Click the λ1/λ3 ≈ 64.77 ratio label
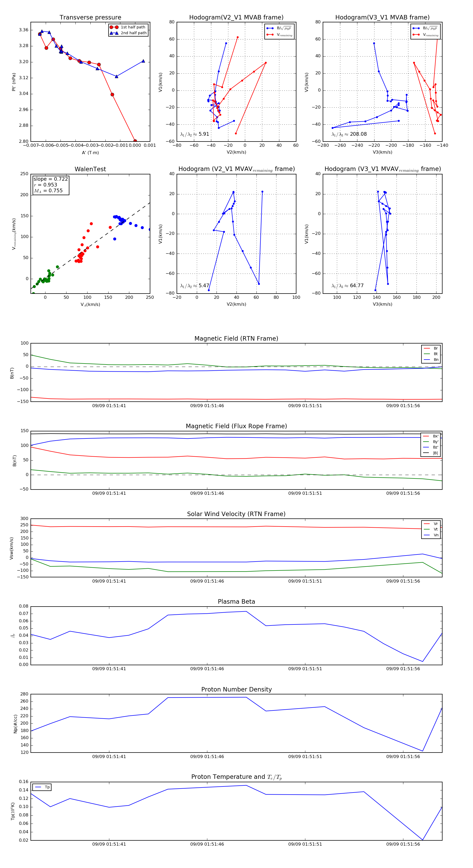The height and width of the screenshot is (868, 473). click(x=347, y=286)
